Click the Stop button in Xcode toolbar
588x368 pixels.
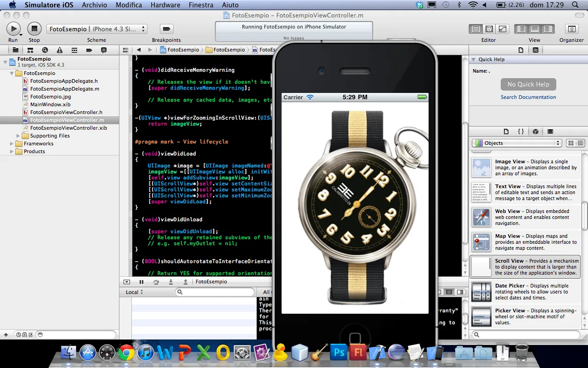coord(34,29)
